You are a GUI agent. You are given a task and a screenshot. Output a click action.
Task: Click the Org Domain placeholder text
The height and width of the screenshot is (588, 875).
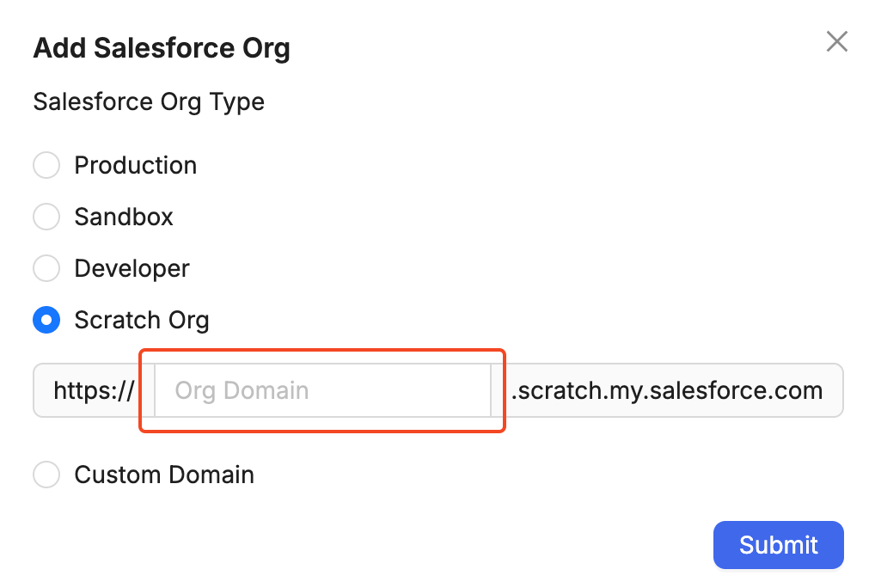pyautogui.click(x=242, y=390)
